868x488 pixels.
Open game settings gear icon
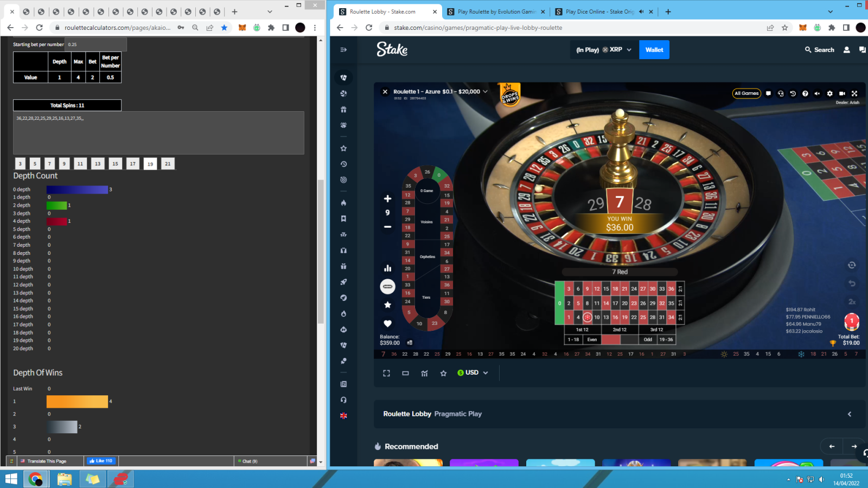(x=829, y=93)
